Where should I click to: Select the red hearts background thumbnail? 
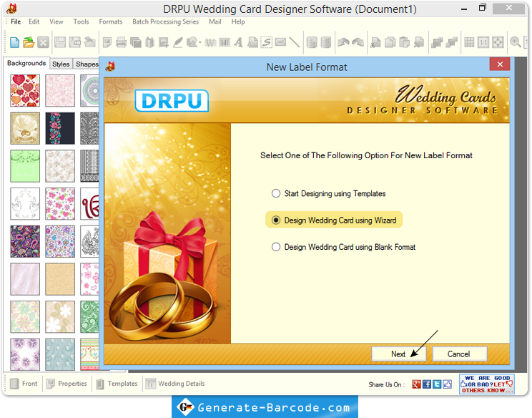(25, 91)
